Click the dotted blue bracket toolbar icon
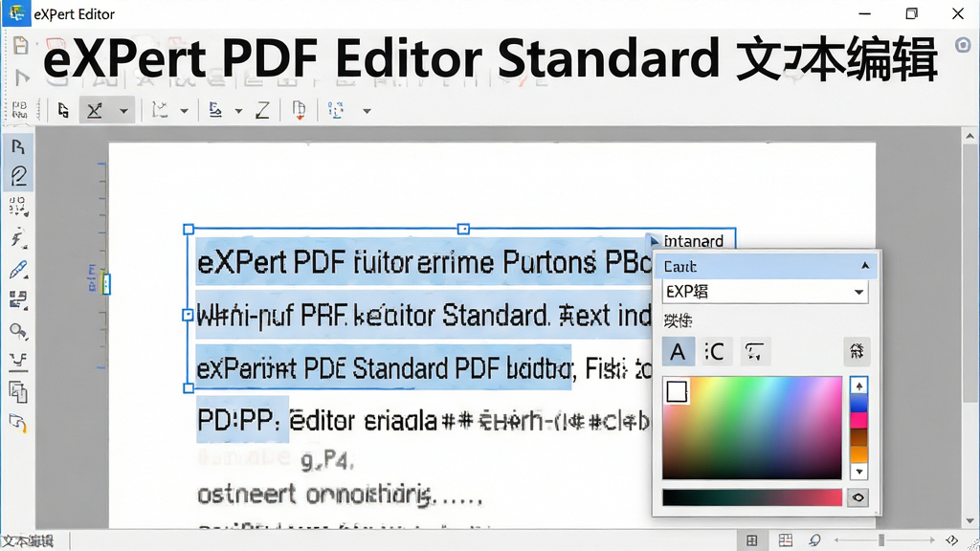980x551 pixels. point(336,111)
